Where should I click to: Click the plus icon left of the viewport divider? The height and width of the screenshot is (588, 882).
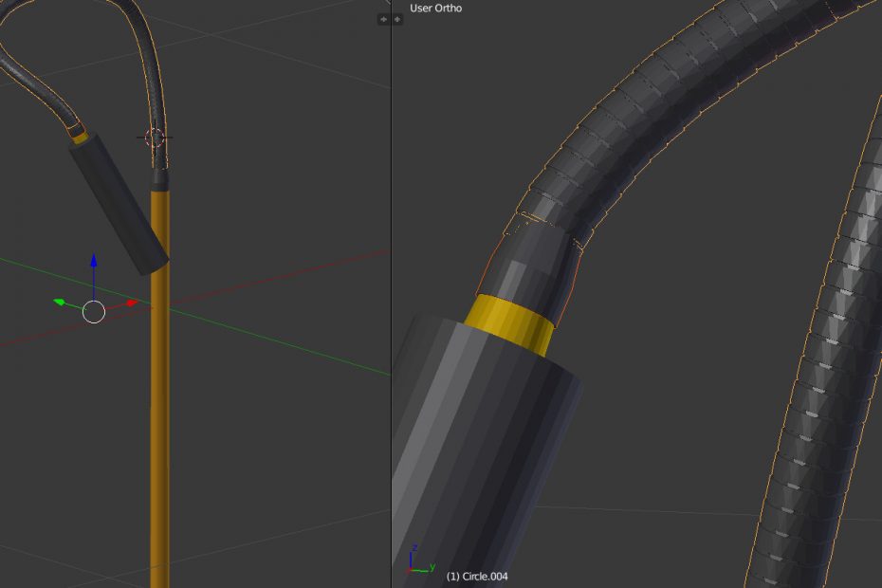(383, 19)
